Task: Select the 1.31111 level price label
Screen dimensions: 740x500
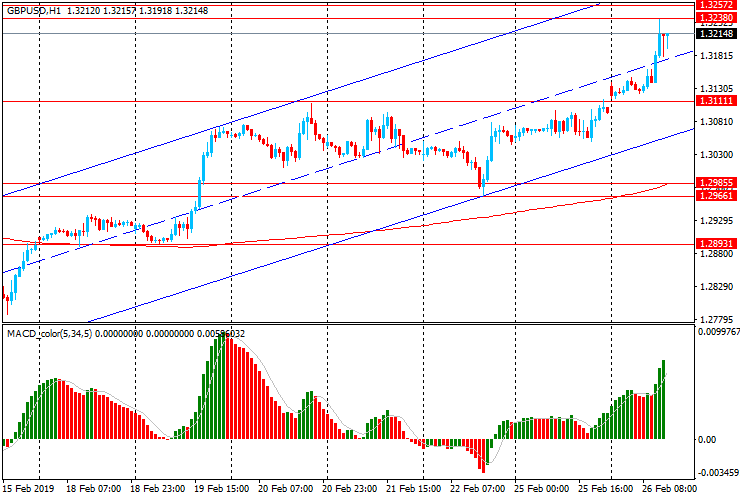Action: coord(717,102)
